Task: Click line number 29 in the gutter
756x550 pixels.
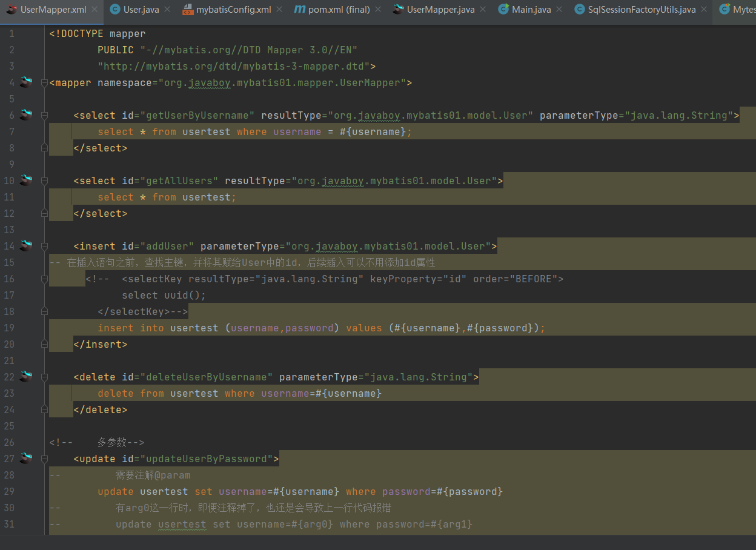Action: (x=8, y=491)
